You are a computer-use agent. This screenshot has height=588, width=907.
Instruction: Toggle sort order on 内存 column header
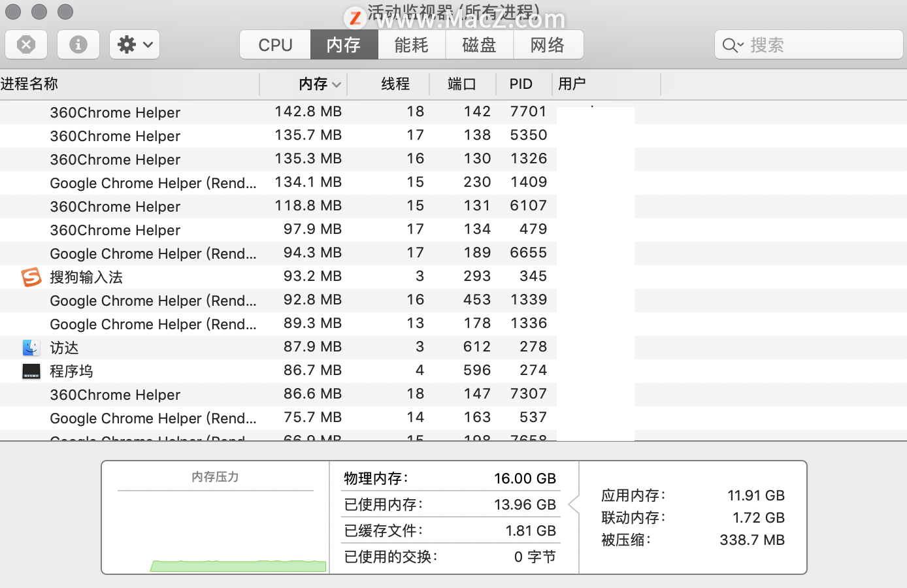pos(303,84)
